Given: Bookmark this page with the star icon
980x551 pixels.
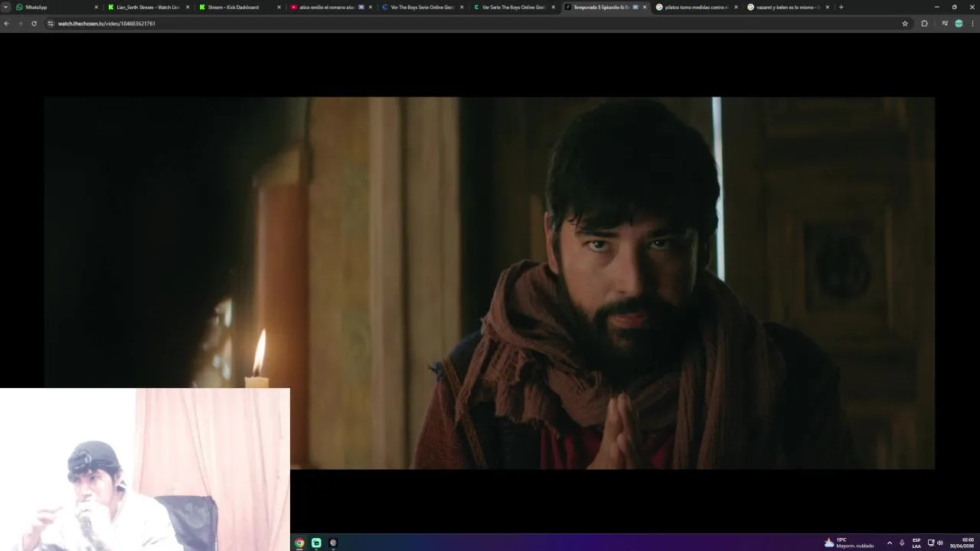Looking at the screenshot, I should (x=905, y=24).
